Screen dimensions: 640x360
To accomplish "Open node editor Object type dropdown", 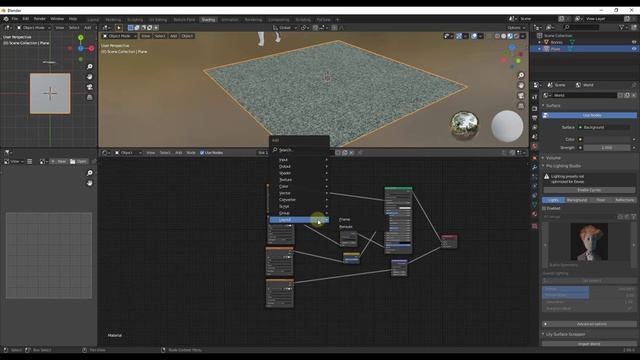I will [127, 153].
